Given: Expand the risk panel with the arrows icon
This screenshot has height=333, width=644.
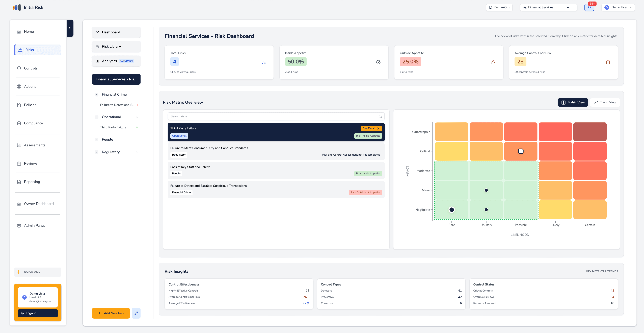Looking at the screenshot, I should 136,313.
